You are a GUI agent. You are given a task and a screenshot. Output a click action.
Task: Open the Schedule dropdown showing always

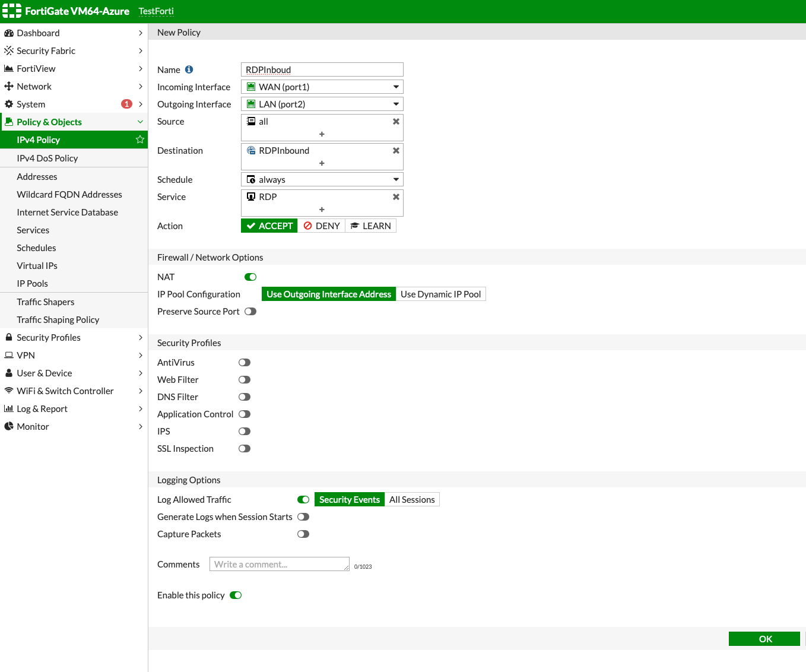tap(395, 179)
